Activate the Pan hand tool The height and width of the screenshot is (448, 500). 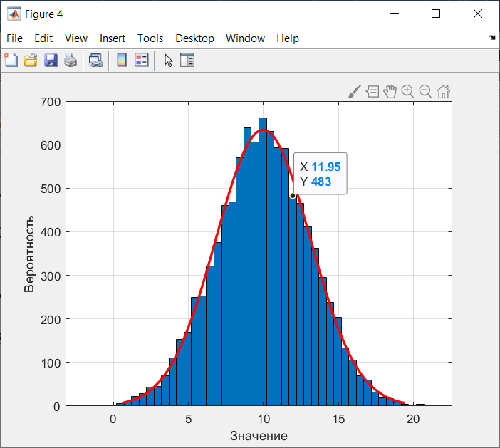click(390, 92)
